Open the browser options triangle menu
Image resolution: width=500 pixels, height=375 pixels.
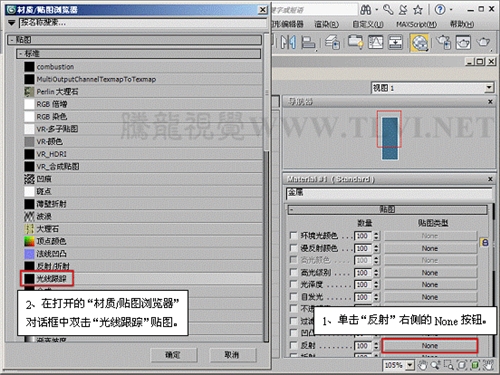[12, 23]
